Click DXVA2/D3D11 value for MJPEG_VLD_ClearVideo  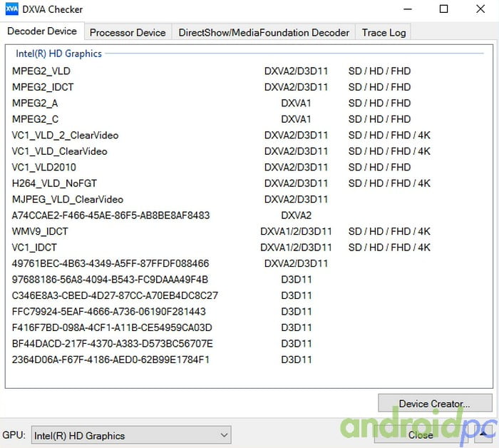(296, 199)
